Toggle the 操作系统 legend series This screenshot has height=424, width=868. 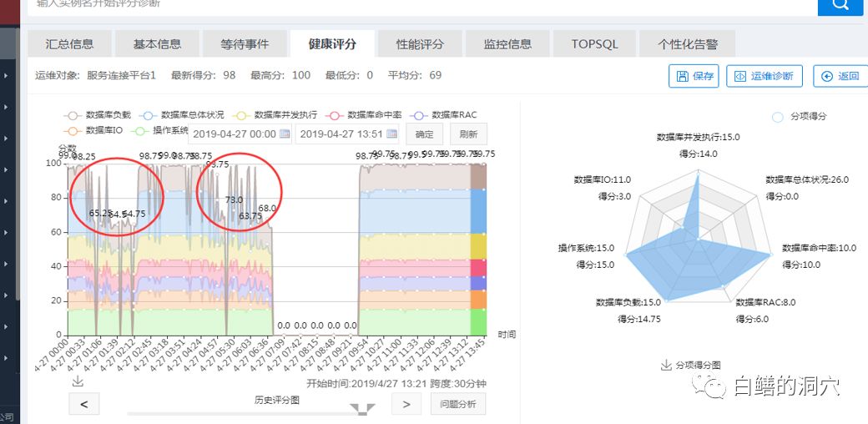pyautogui.click(x=159, y=131)
